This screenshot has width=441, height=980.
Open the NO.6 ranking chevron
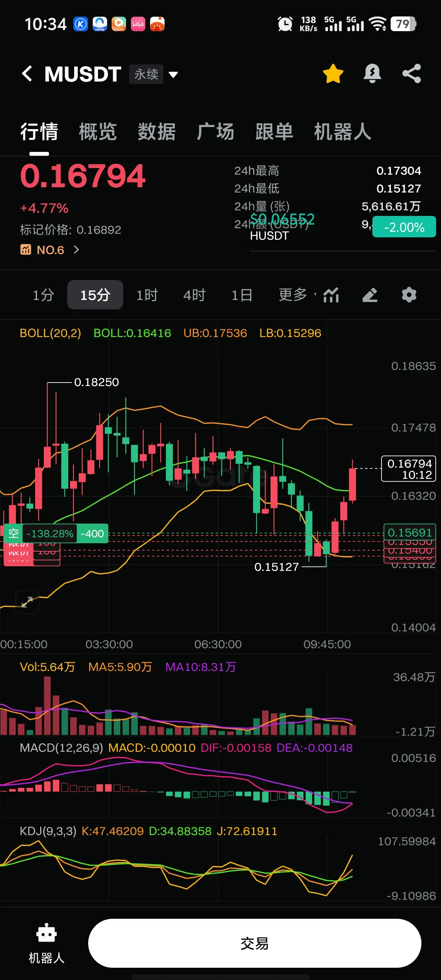pos(77,250)
